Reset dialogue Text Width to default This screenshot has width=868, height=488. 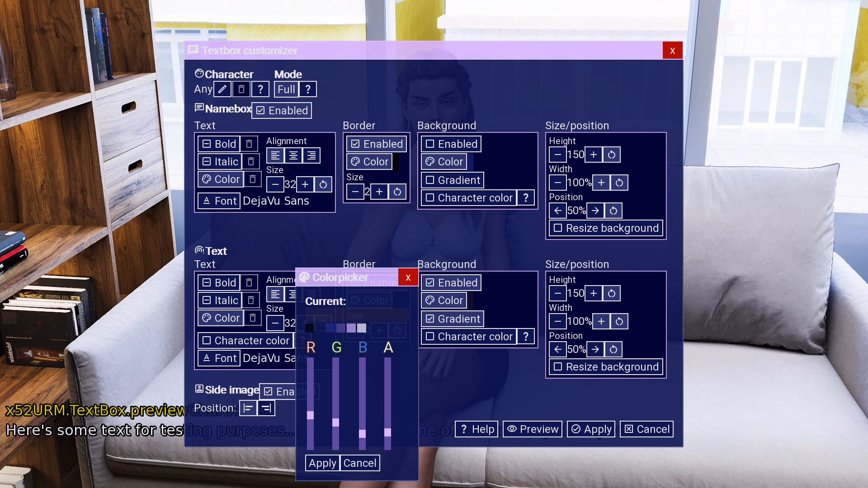[619, 321]
